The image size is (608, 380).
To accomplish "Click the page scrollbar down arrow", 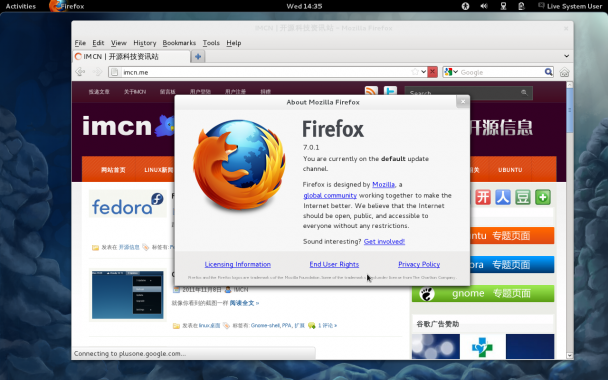I will [569, 355].
